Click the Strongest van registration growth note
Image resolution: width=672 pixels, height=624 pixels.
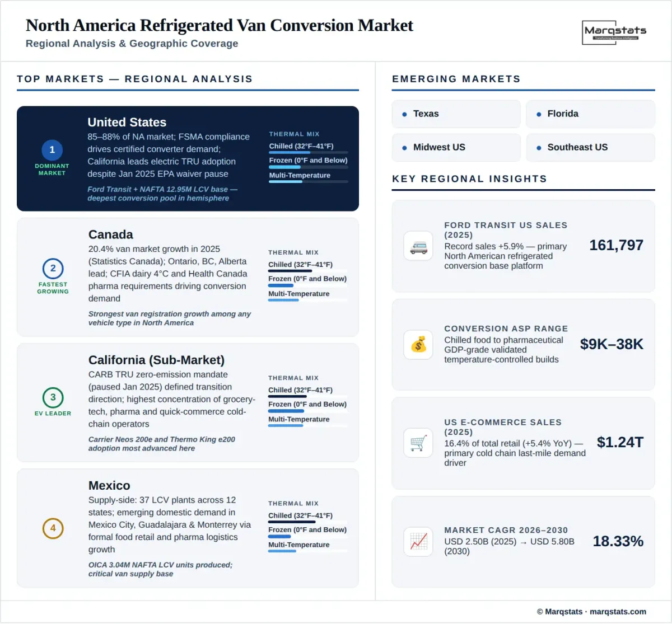[x=170, y=318]
